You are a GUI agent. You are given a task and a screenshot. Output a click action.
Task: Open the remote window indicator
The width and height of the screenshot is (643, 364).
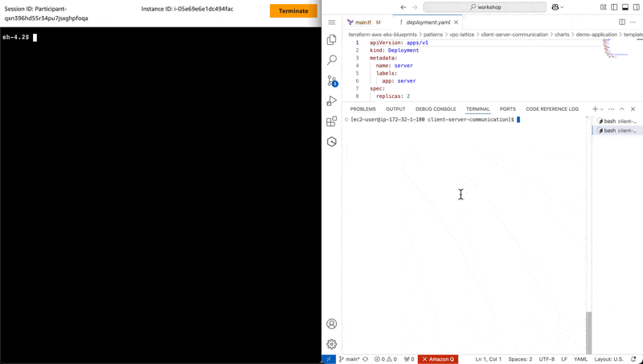point(329,359)
